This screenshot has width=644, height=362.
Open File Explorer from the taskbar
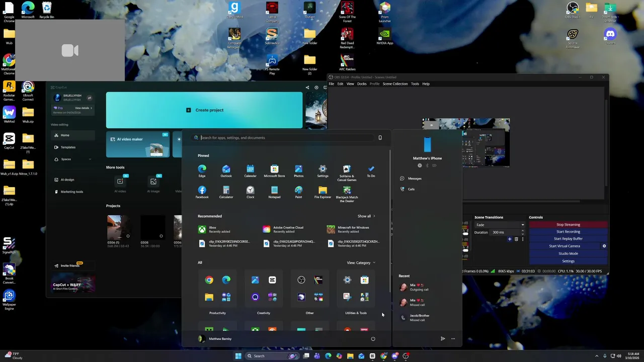point(350,356)
